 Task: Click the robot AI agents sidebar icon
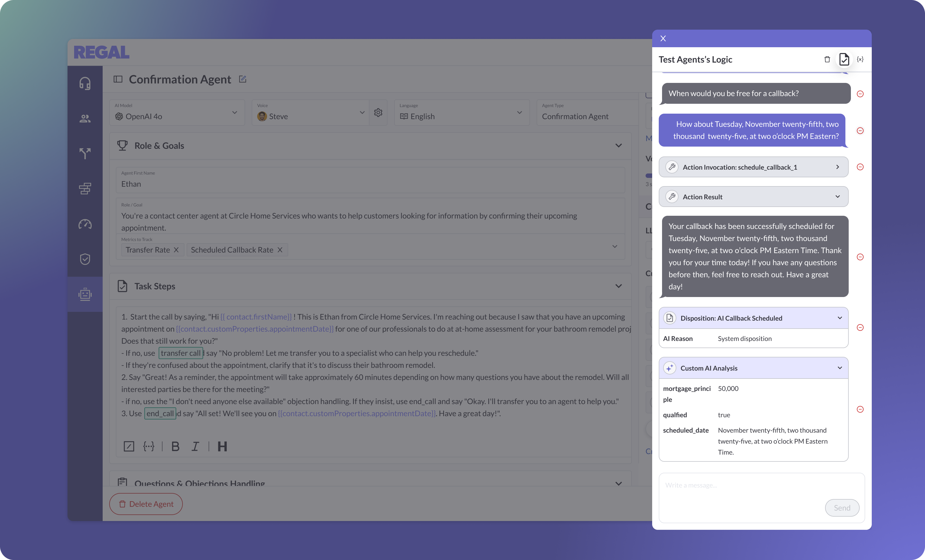(85, 294)
